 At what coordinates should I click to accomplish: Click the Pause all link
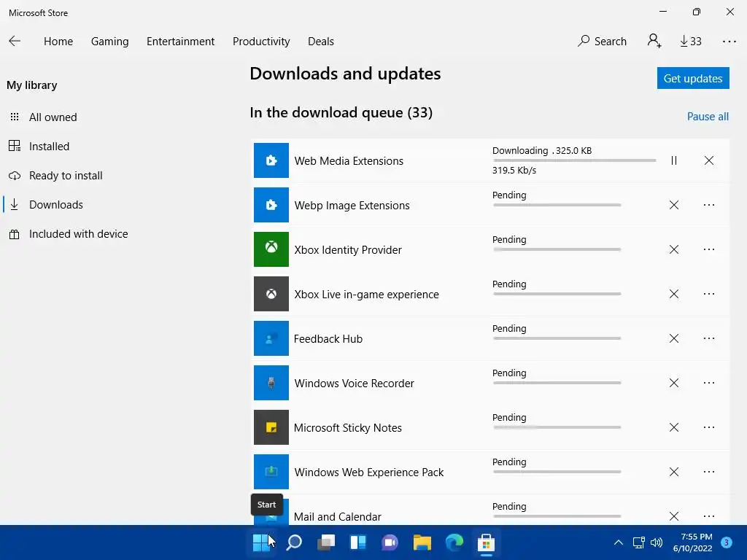tap(708, 117)
